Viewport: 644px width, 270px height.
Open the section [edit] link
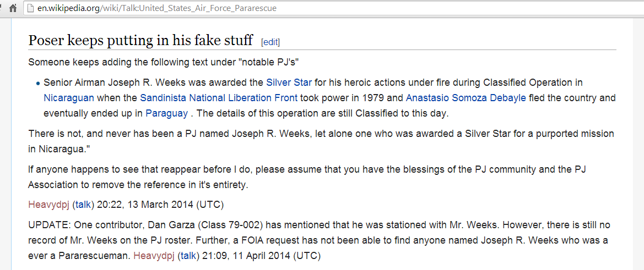click(270, 42)
